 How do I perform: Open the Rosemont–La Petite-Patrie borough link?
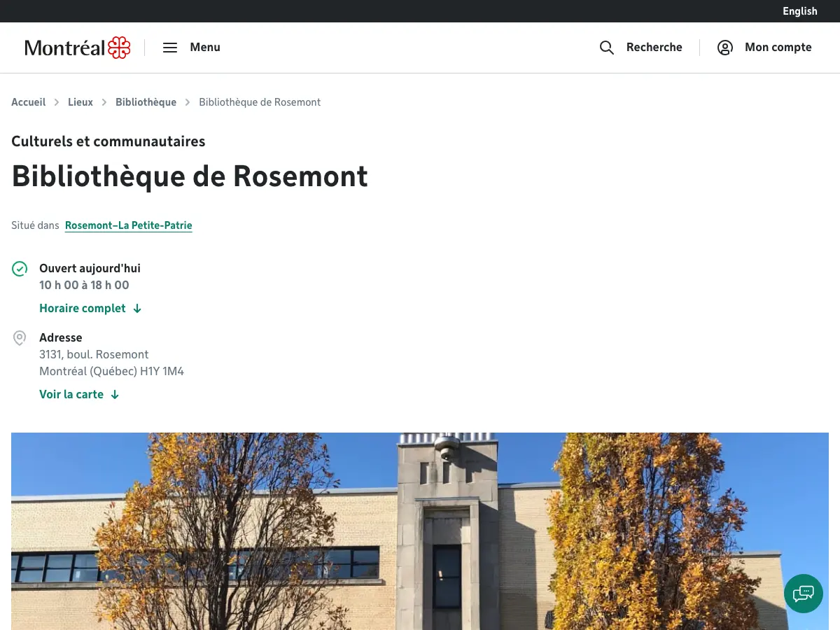tap(129, 225)
